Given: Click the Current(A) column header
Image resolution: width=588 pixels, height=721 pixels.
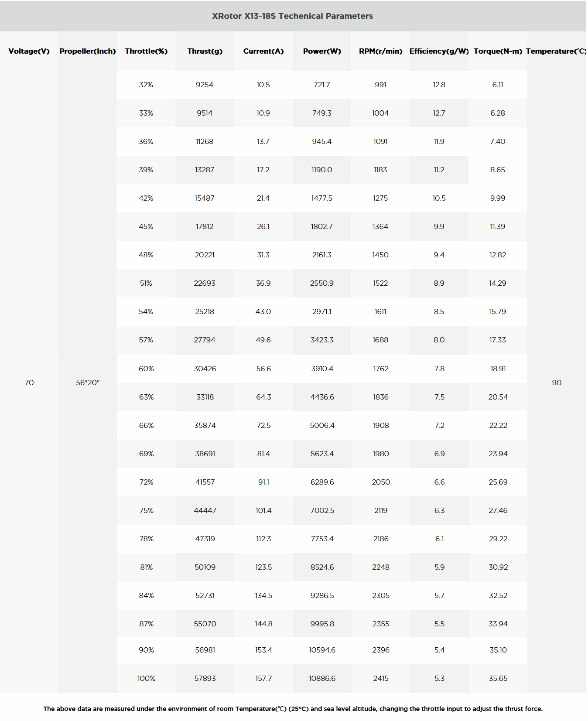Looking at the screenshot, I should (263, 51).
